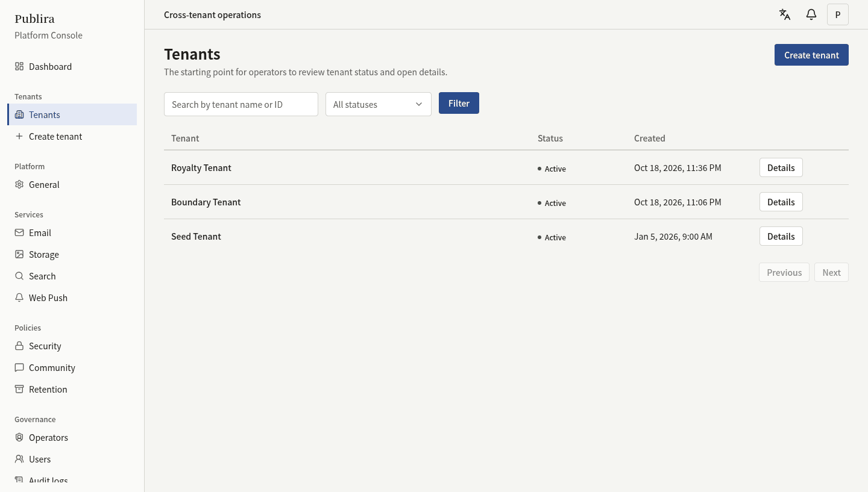The height and width of the screenshot is (492, 868).
Task: Open Details for Royalty Tenant
Action: 781,167
